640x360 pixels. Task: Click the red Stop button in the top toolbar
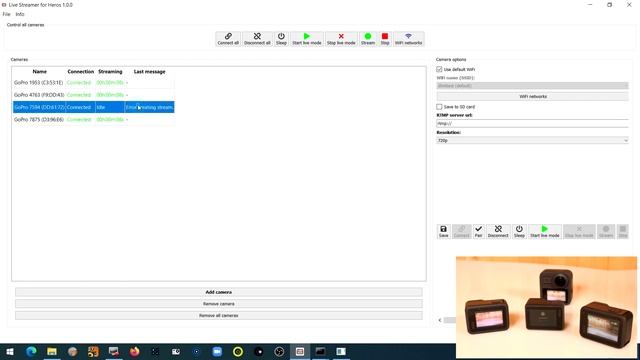coord(384,39)
